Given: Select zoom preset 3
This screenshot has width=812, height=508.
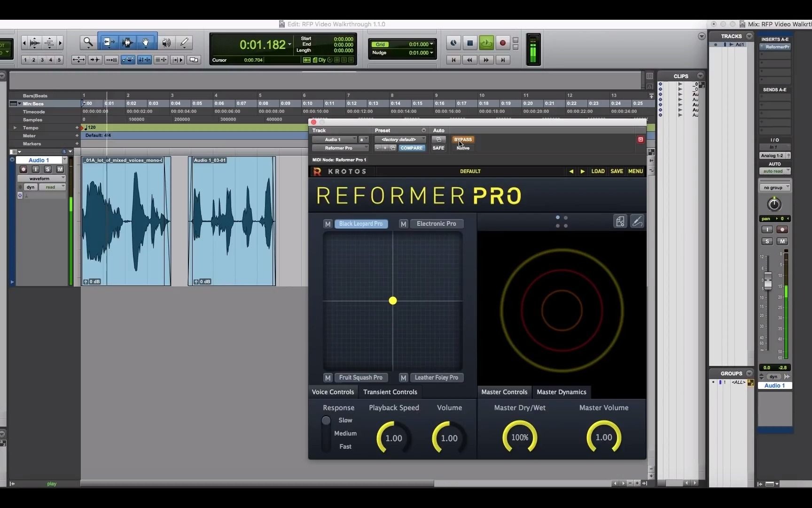Looking at the screenshot, I should click(x=42, y=60).
